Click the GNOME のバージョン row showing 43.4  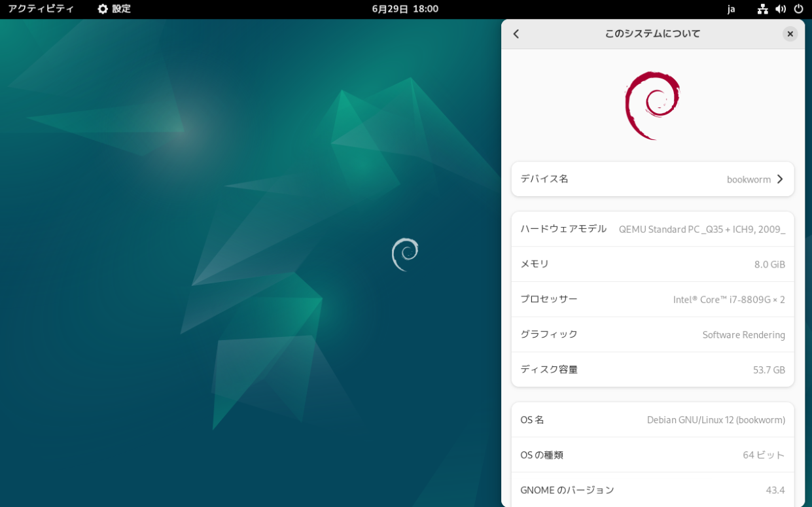pos(652,489)
